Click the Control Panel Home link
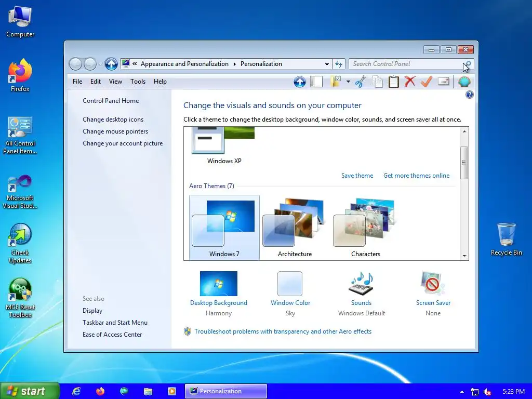The height and width of the screenshot is (399, 532). click(x=111, y=101)
